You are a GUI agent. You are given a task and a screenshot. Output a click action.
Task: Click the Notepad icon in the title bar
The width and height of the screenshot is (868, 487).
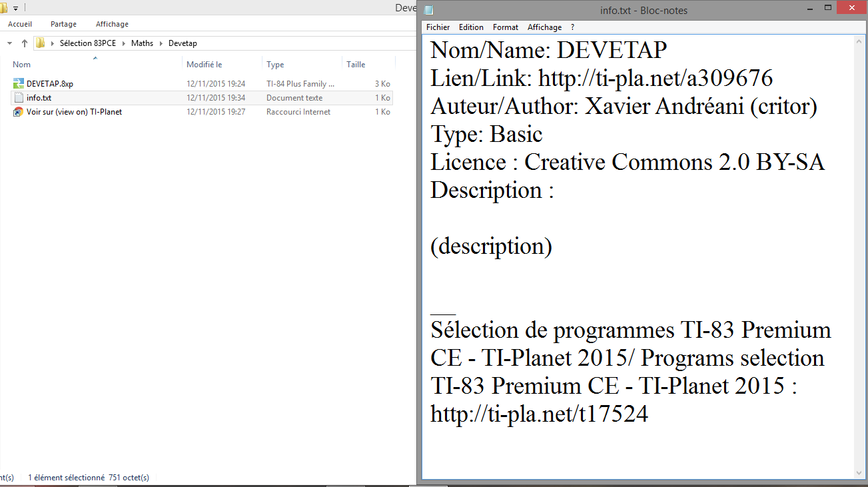pos(428,10)
